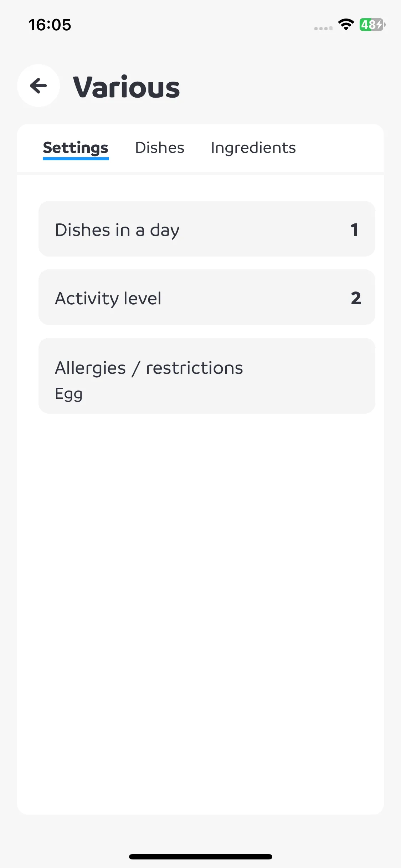Viewport: 401px width, 868px height.
Task: Tap the cellular signal dots
Action: [x=323, y=28]
